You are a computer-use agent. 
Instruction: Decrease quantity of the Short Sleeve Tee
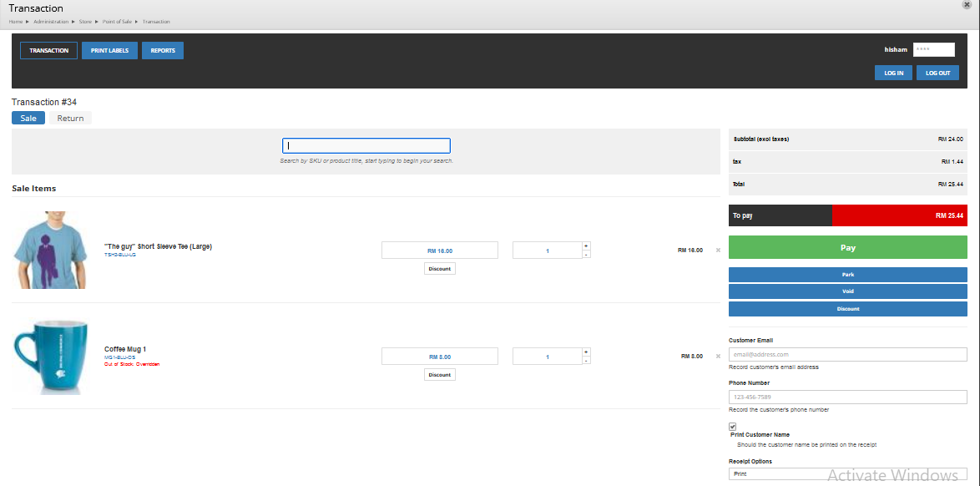pyautogui.click(x=586, y=254)
